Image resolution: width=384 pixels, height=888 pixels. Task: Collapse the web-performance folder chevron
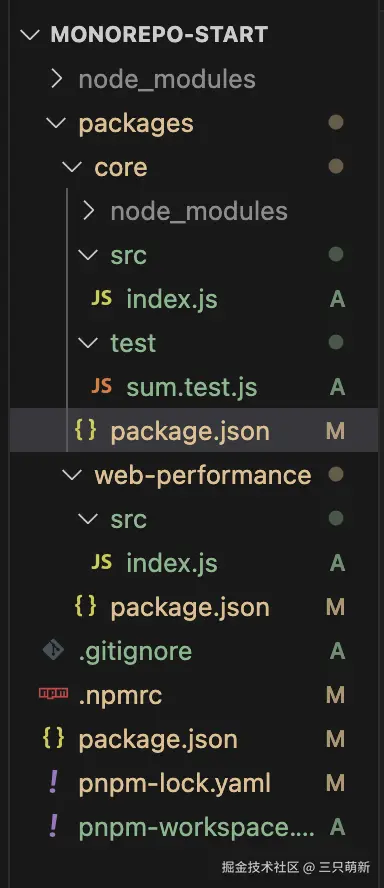(72, 475)
